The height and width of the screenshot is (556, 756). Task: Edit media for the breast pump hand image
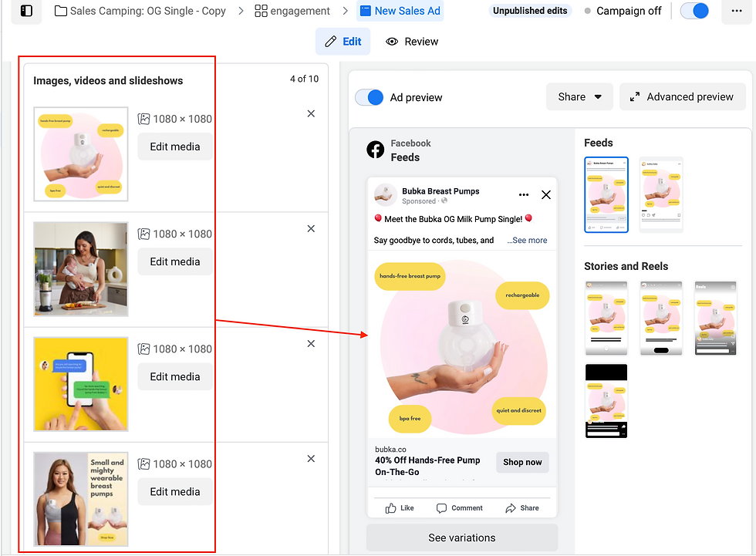point(175,147)
